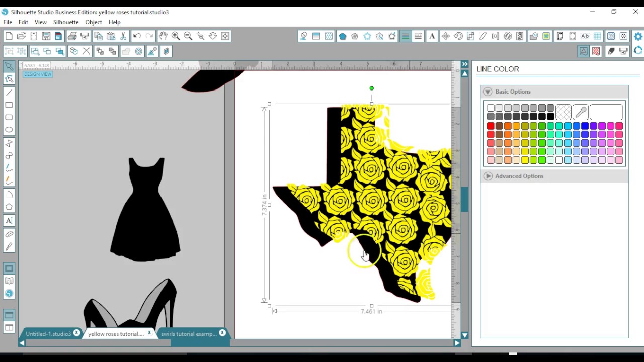Click the Open file folder icon
This screenshot has width=644, height=362.
tap(21, 36)
